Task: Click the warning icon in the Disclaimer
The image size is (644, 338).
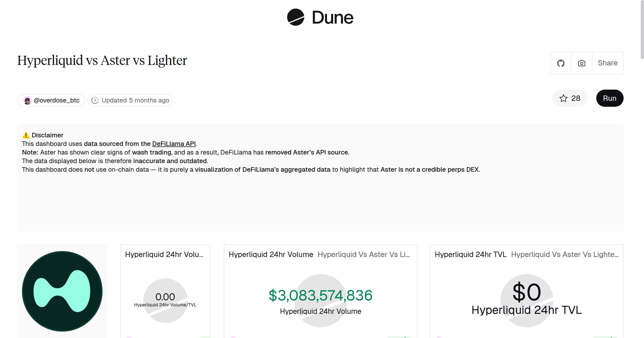Action: click(26, 135)
